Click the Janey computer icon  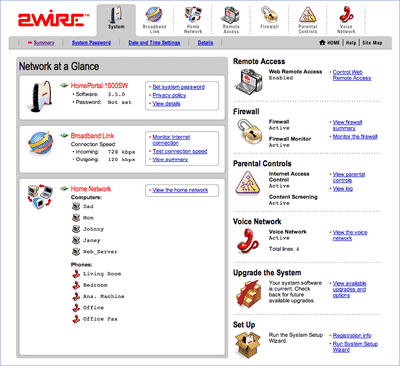76,240
